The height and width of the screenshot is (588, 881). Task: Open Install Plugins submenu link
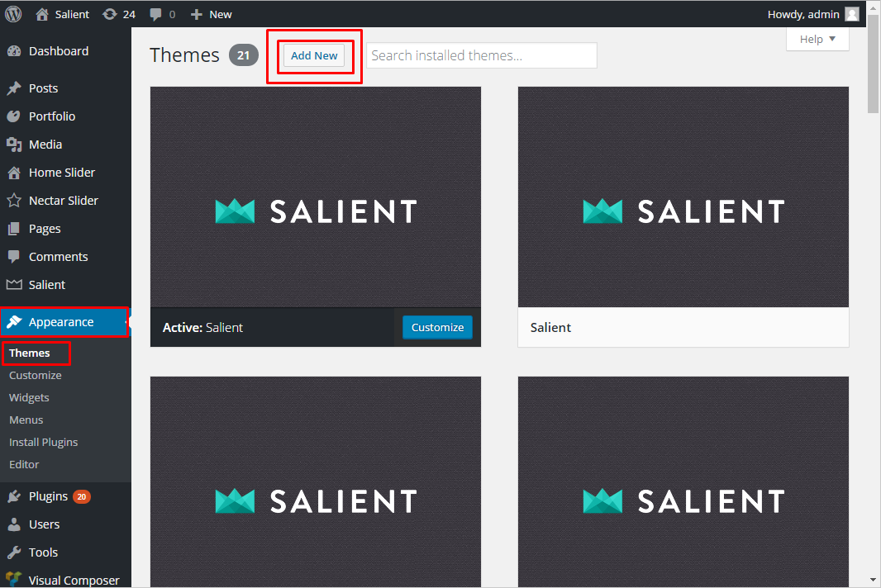pyautogui.click(x=43, y=442)
